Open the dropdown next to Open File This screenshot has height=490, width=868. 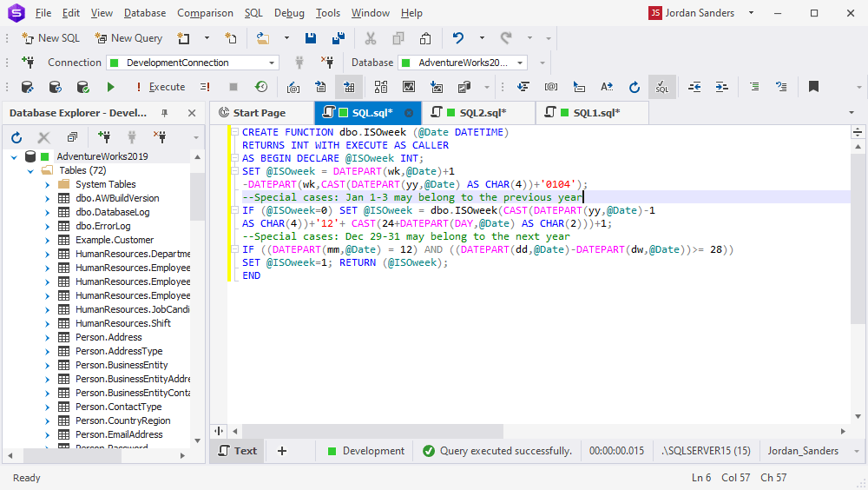pyautogui.click(x=286, y=37)
